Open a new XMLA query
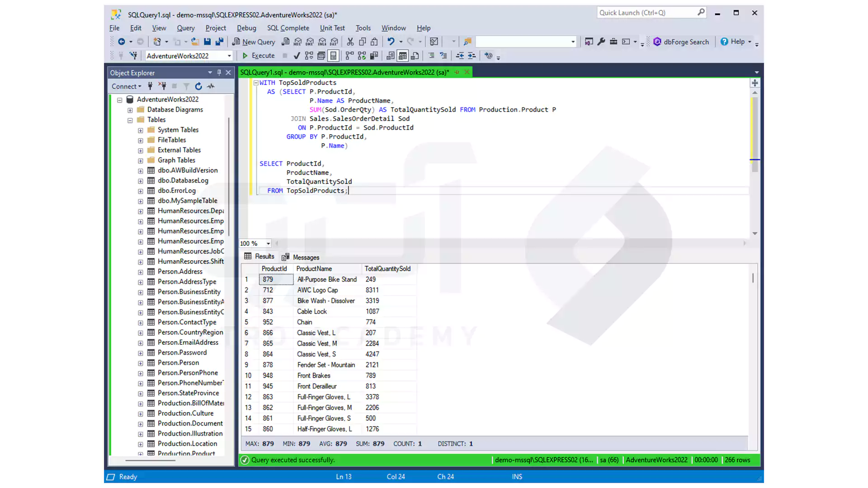 322,42
